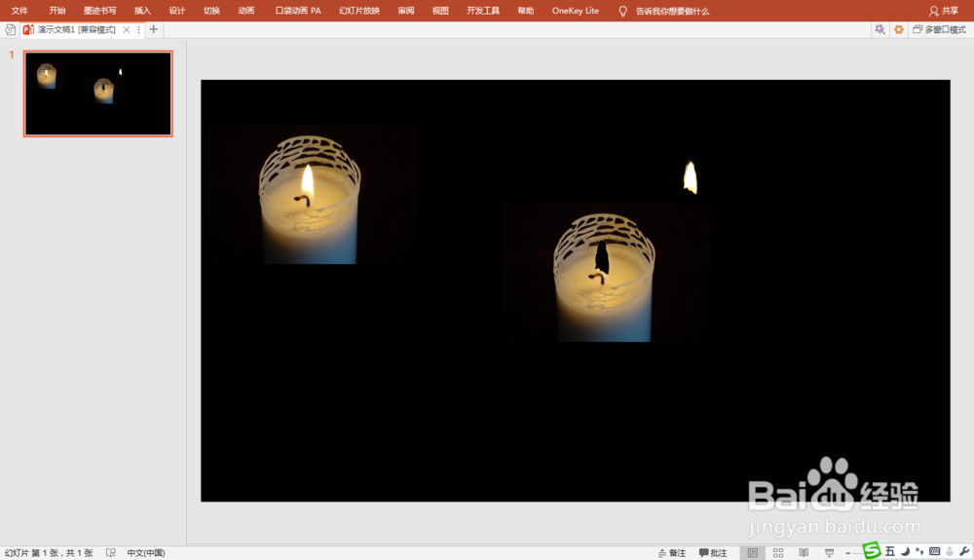Screen dimensions: 974x560
Task: Open the 动画 animations tab
Action: (246, 11)
